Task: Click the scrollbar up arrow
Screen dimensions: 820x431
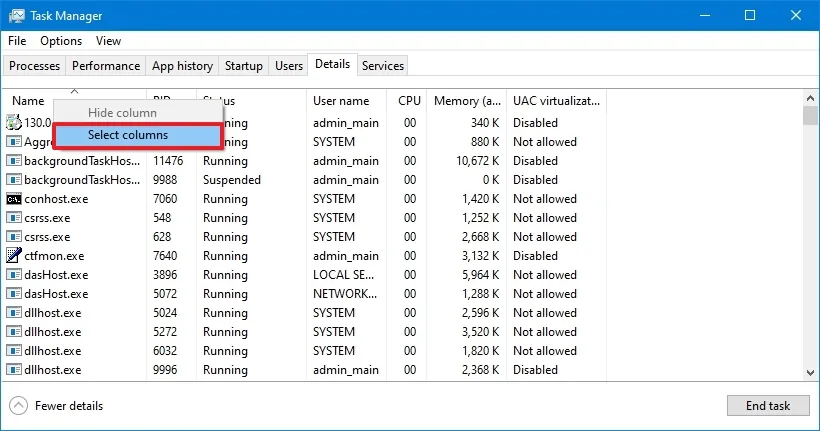Action: point(810,98)
